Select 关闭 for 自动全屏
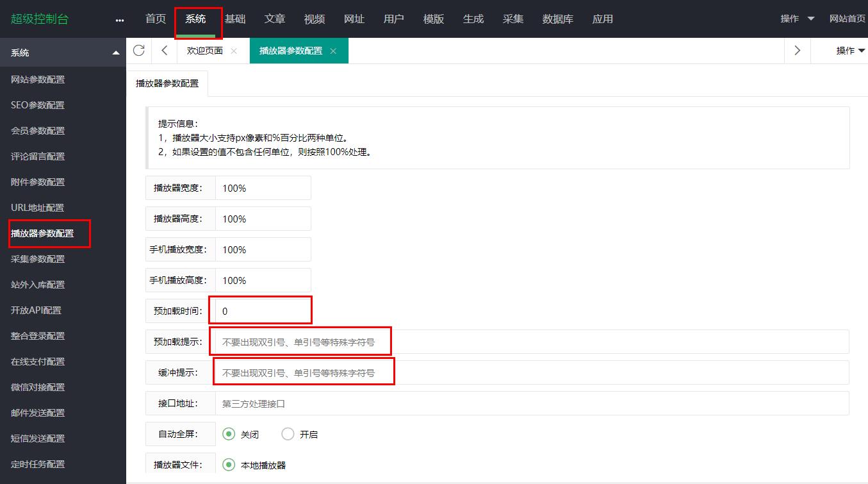Image resolution: width=868 pixels, height=484 pixels. [x=229, y=434]
